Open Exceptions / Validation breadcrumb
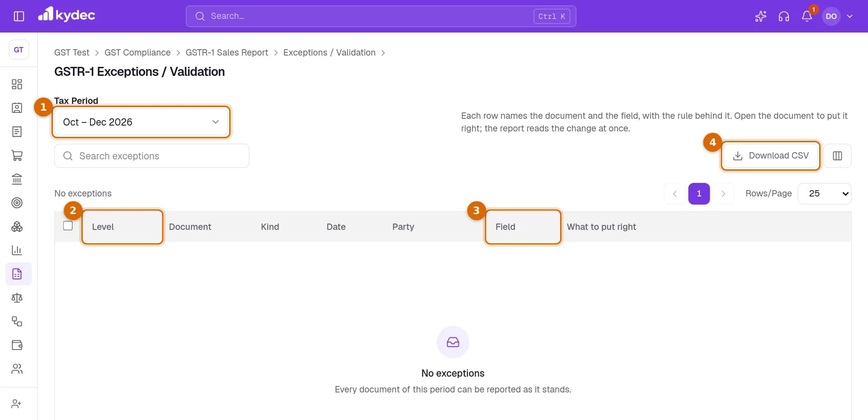Viewport: 868px width, 420px height. point(330,52)
